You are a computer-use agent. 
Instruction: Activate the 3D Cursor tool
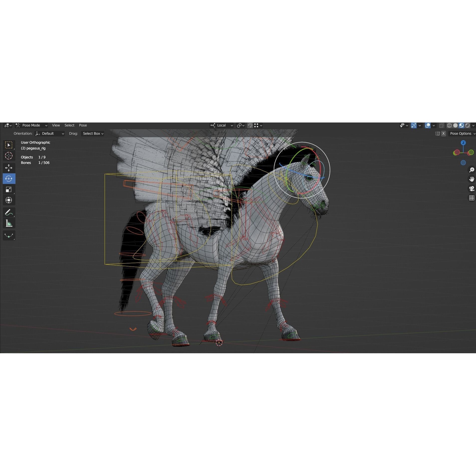coord(9,155)
